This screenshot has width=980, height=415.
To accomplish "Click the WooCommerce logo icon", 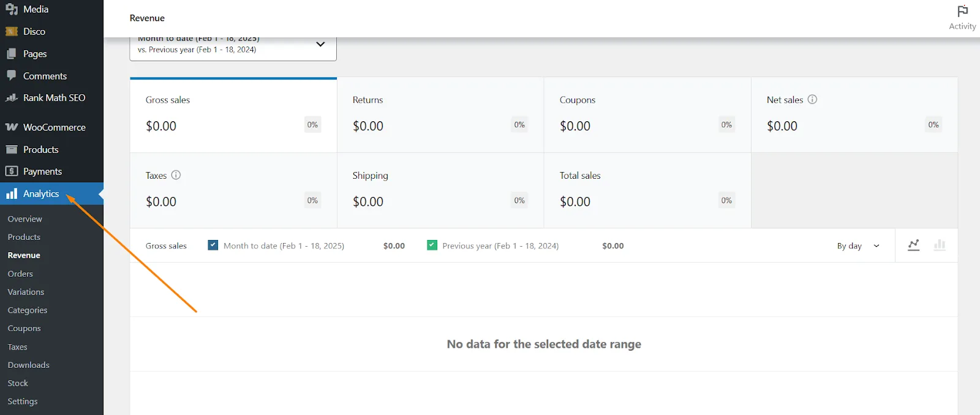I will [x=12, y=127].
